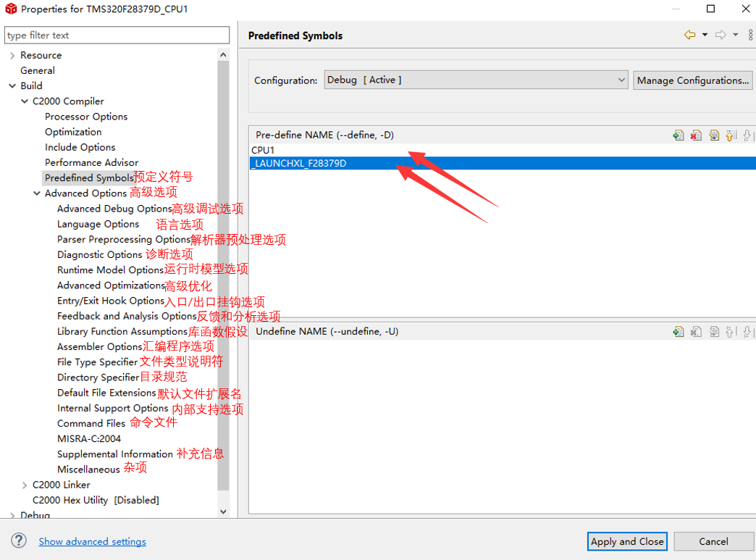
Task: Open Miscellaneous options page
Action: (88, 469)
